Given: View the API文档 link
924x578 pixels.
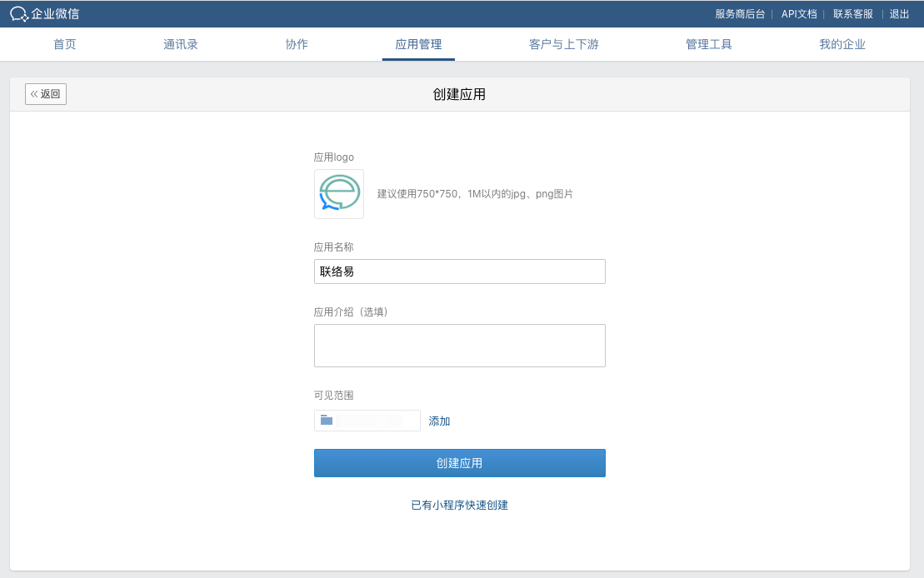Looking at the screenshot, I should tap(799, 13).
